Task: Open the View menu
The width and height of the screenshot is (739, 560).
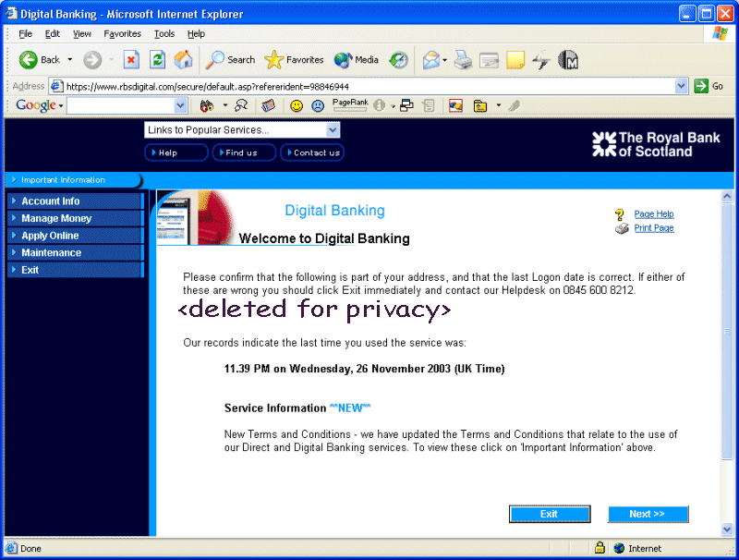Action: pyautogui.click(x=82, y=34)
